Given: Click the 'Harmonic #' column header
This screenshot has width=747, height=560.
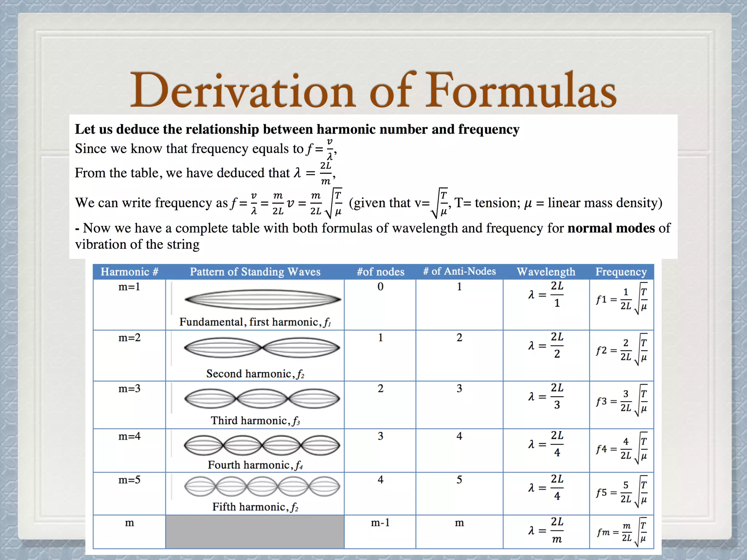Looking at the screenshot, I should 129,272.
